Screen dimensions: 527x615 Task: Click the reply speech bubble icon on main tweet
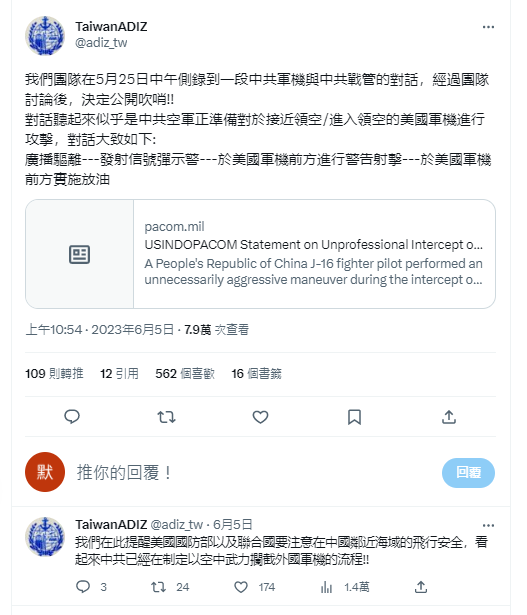(72, 417)
